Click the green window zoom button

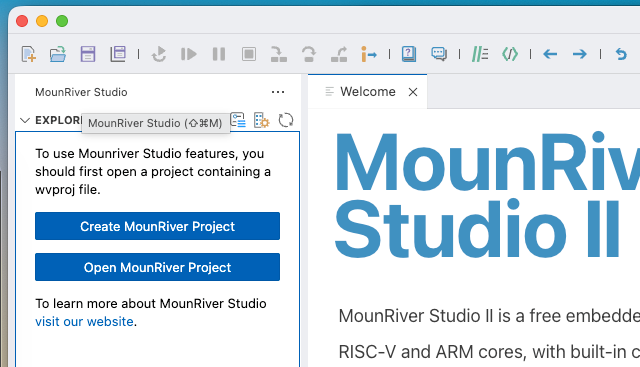pyautogui.click(x=62, y=21)
